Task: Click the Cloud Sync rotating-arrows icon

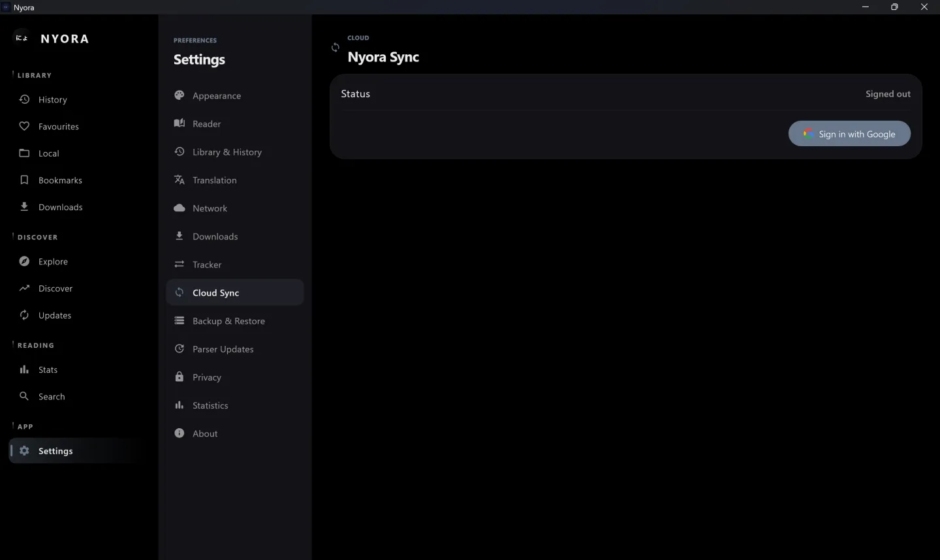Action: click(x=180, y=292)
